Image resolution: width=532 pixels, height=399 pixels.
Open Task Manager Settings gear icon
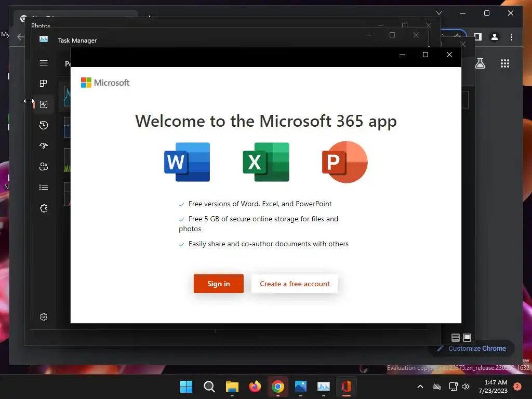(x=44, y=317)
